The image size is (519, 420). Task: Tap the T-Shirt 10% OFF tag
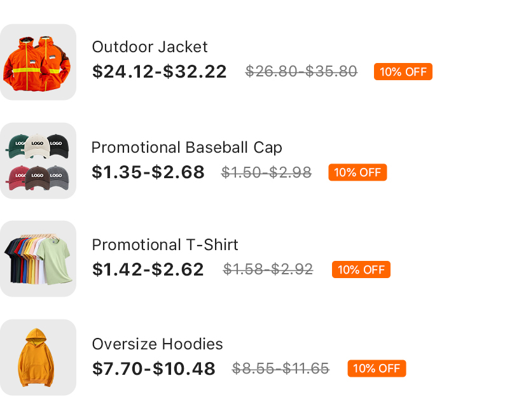click(361, 270)
